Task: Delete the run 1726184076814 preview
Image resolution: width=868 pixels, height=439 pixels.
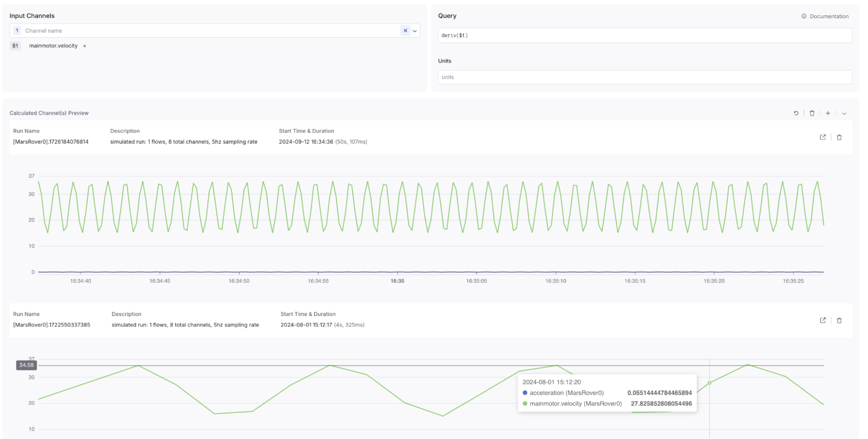Action: 839,137
